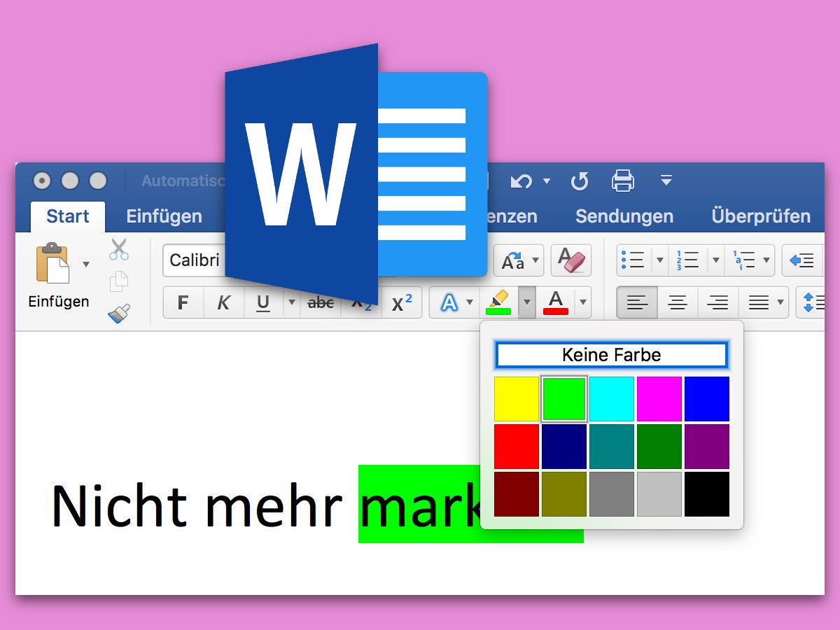Click the line spacing icon

coord(812,302)
